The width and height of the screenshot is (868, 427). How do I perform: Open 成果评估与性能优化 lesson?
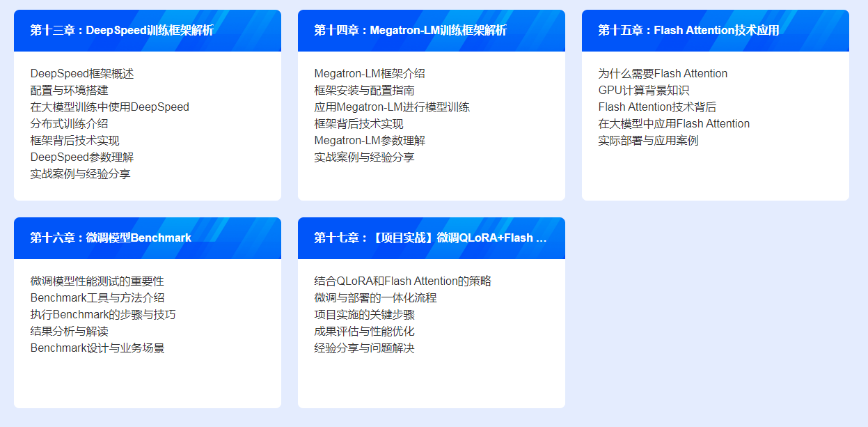click(365, 332)
